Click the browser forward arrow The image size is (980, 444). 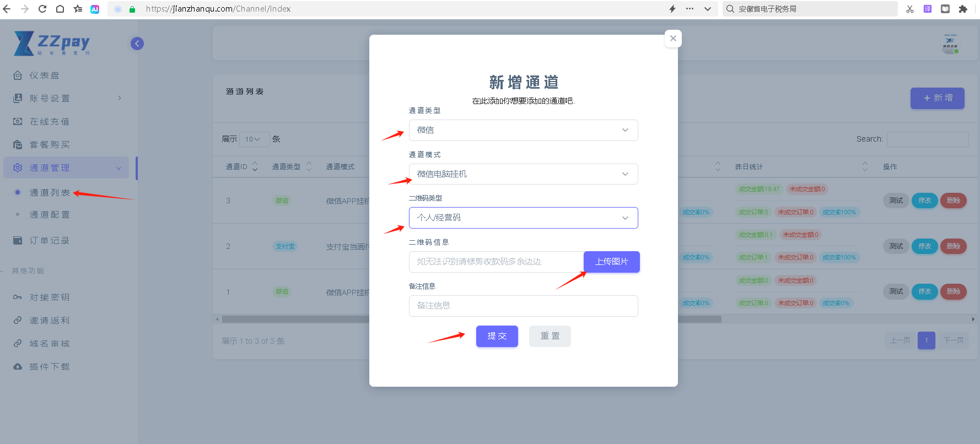tap(25, 9)
